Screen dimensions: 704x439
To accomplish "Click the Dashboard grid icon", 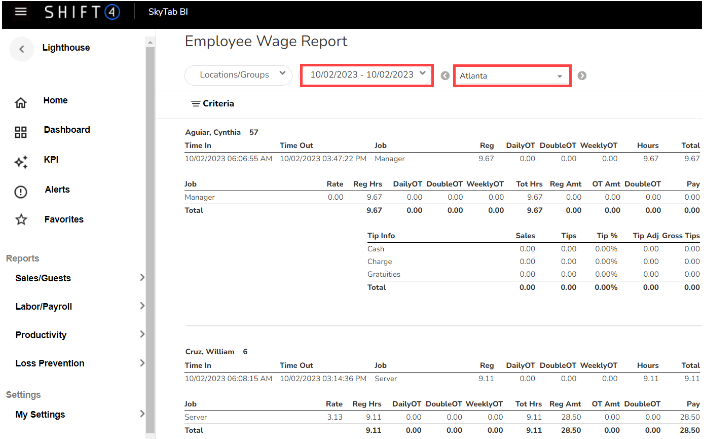I will click(x=21, y=132).
